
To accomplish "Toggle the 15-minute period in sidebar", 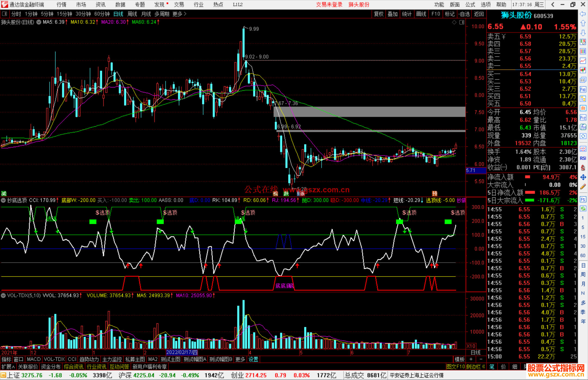I will point(583,237).
